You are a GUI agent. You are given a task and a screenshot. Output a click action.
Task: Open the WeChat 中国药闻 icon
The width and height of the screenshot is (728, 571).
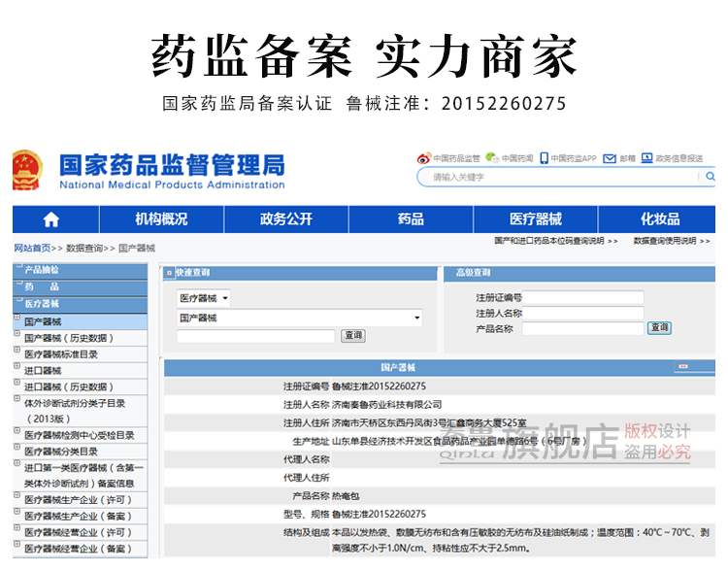click(x=492, y=158)
